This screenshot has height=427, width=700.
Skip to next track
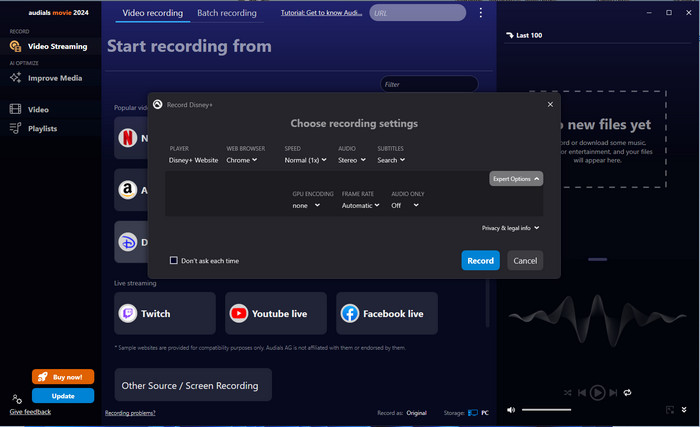[x=613, y=393]
